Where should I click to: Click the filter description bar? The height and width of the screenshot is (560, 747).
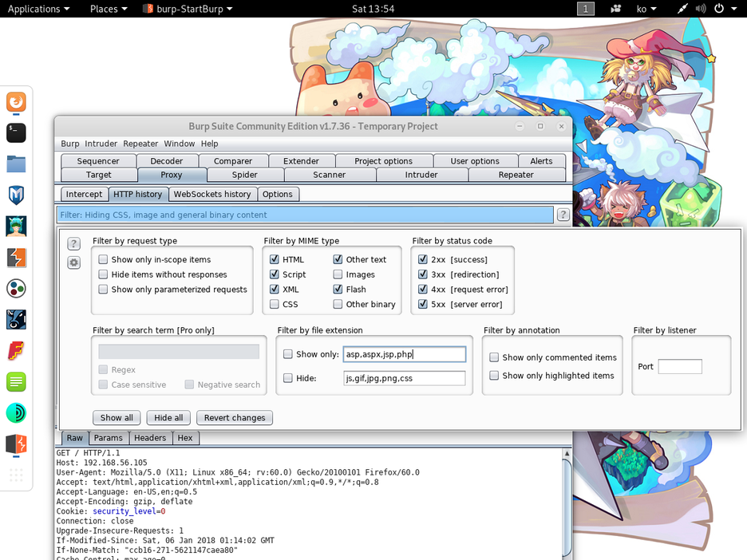[305, 215]
